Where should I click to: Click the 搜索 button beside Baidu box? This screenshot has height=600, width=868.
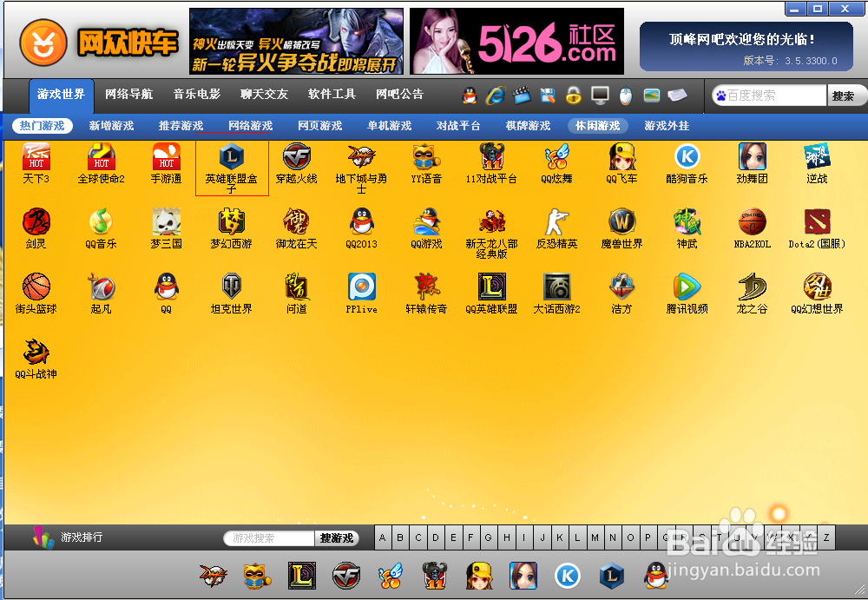(845, 96)
